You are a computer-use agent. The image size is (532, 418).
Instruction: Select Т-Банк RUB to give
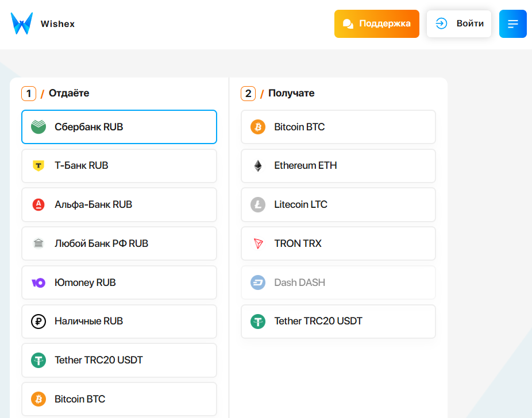click(x=119, y=166)
